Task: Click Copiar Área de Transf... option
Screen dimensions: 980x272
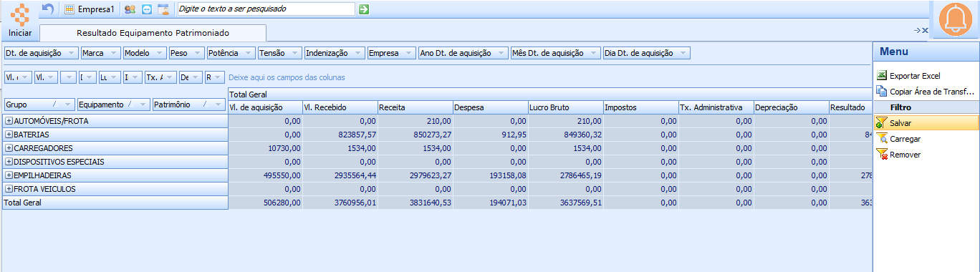Action: pos(932,92)
